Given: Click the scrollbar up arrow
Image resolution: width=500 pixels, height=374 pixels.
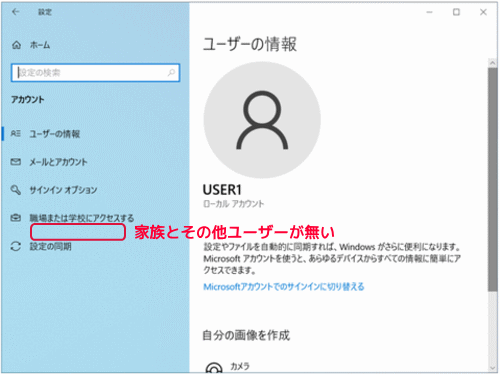Looking at the screenshot, I should point(492,63).
